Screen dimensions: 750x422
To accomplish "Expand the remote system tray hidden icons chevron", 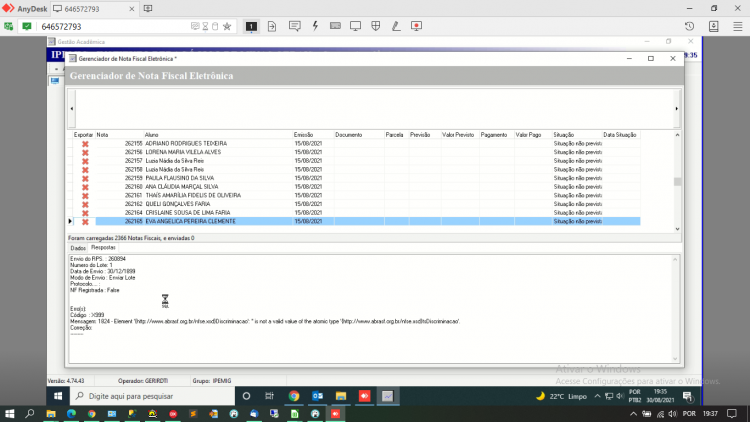I will tap(597, 396).
